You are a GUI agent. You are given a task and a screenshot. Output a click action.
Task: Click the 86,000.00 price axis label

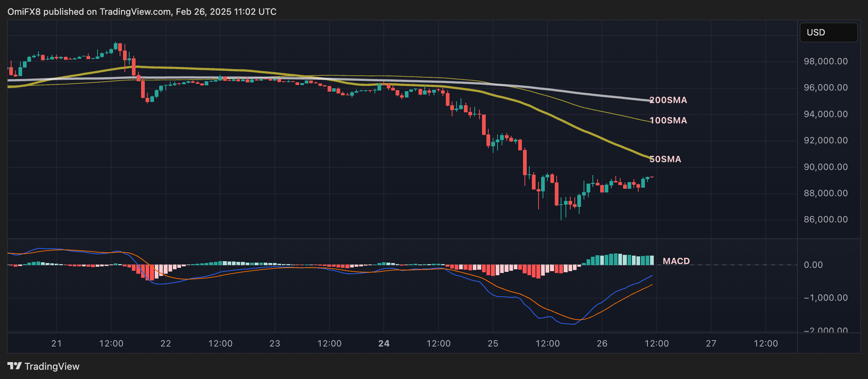(826, 219)
